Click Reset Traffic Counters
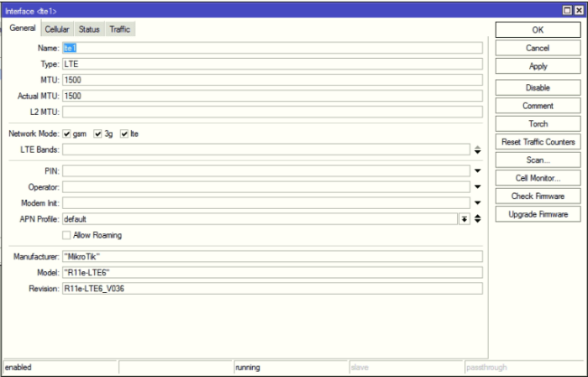 pyautogui.click(x=538, y=142)
